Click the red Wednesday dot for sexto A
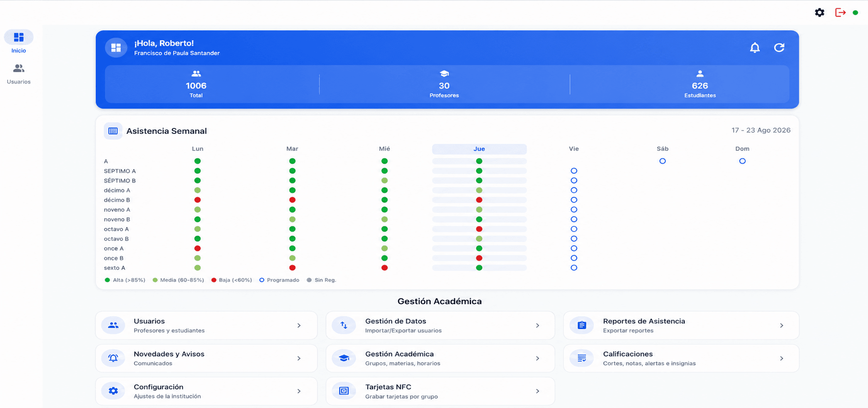868x408 pixels. coord(384,268)
